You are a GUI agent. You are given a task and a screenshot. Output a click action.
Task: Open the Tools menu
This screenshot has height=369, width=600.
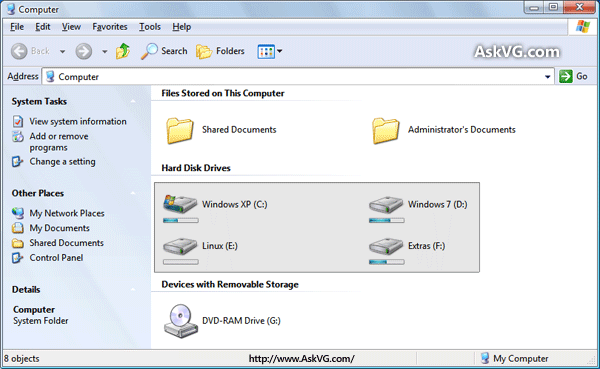point(150,27)
